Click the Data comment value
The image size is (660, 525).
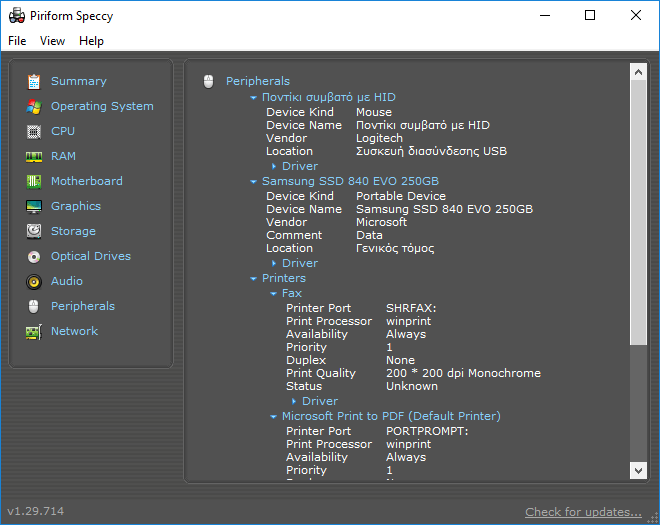tap(369, 235)
